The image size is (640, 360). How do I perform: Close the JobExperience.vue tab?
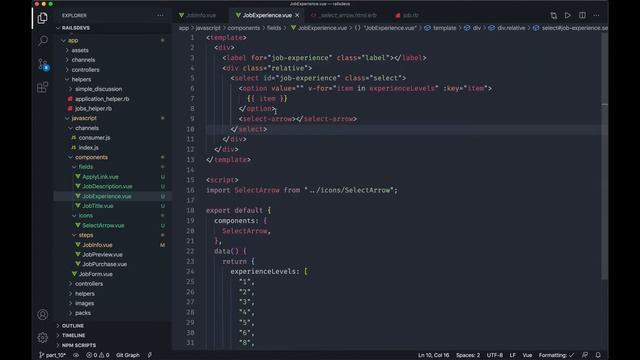pyautogui.click(x=297, y=16)
